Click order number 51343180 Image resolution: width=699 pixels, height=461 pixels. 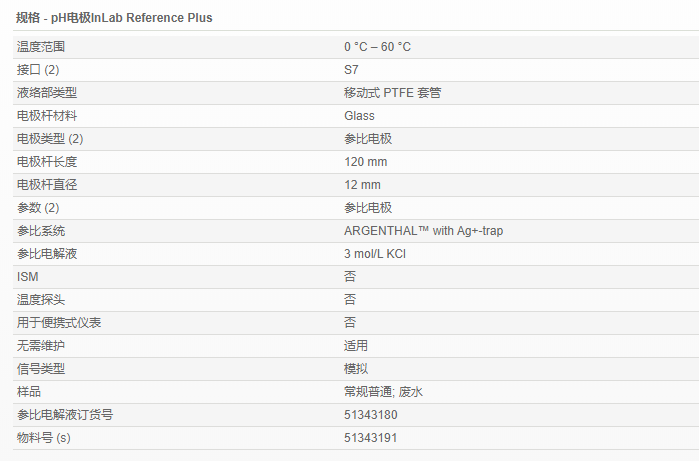[x=370, y=415]
